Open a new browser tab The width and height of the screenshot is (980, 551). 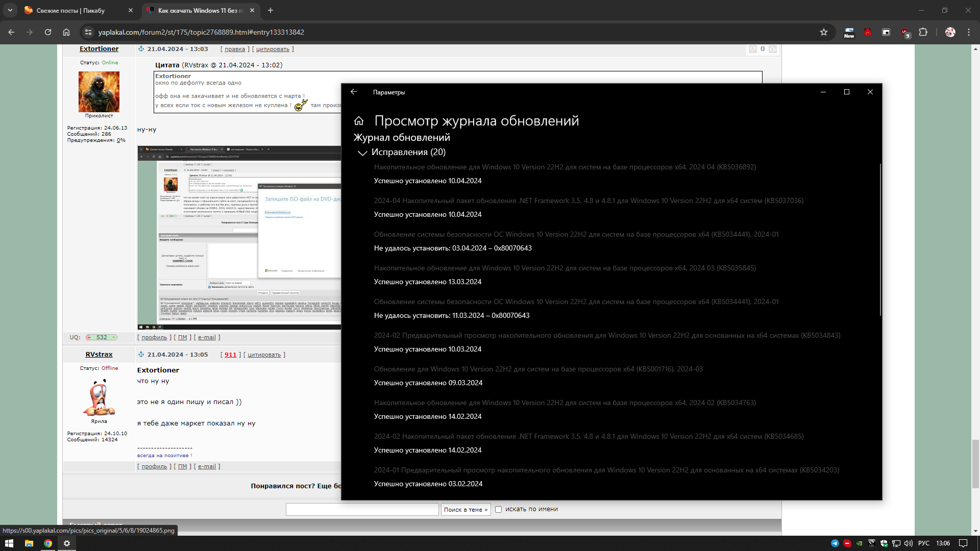click(x=271, y=10)
